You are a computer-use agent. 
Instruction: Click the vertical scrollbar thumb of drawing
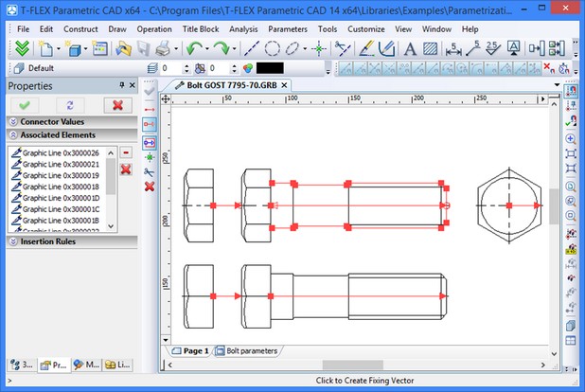554,205
